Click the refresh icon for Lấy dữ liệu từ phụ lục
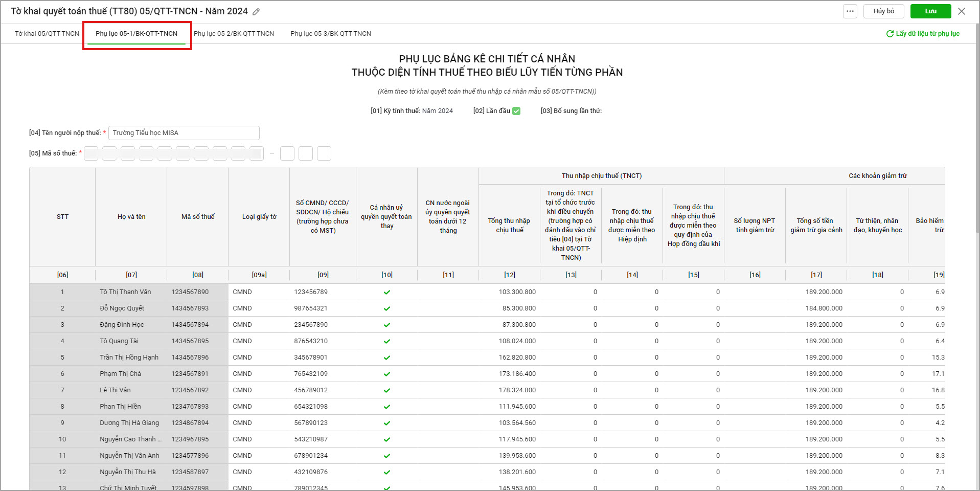The width and height of the screenshot is (980, 491). tap(890, 34)
